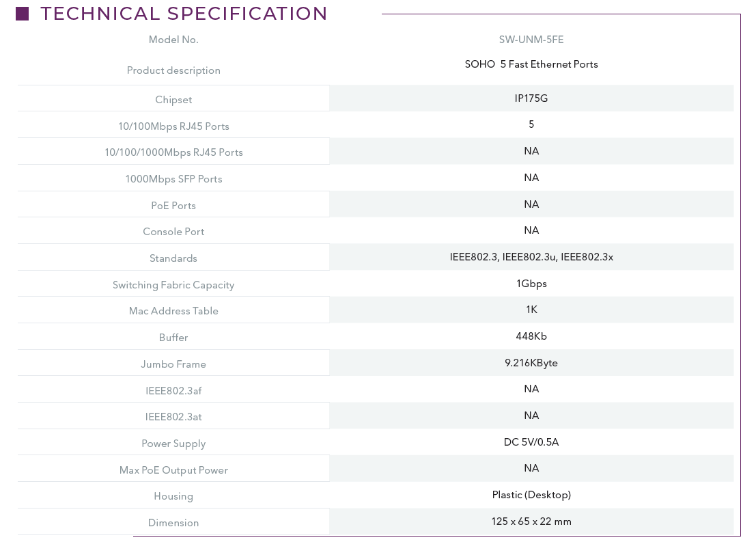Select the SOHO 5 Fast Ethernet Ports description

(531, 64)
